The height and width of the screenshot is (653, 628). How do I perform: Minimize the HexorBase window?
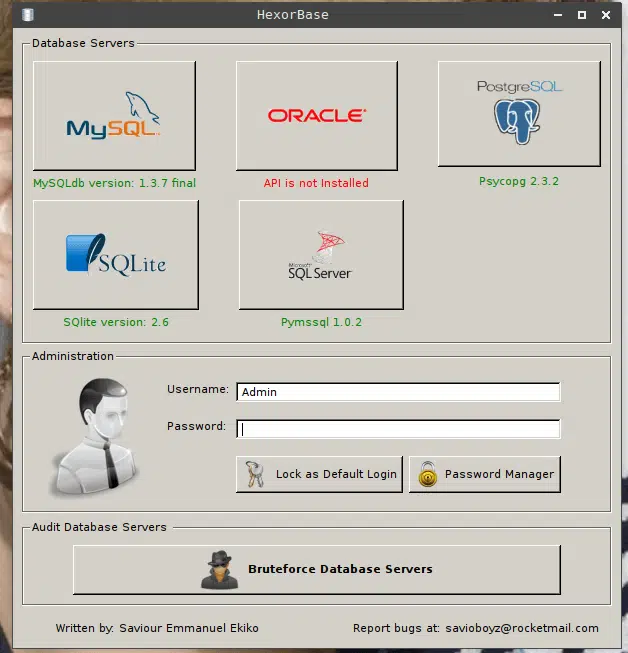coord(558,15)
